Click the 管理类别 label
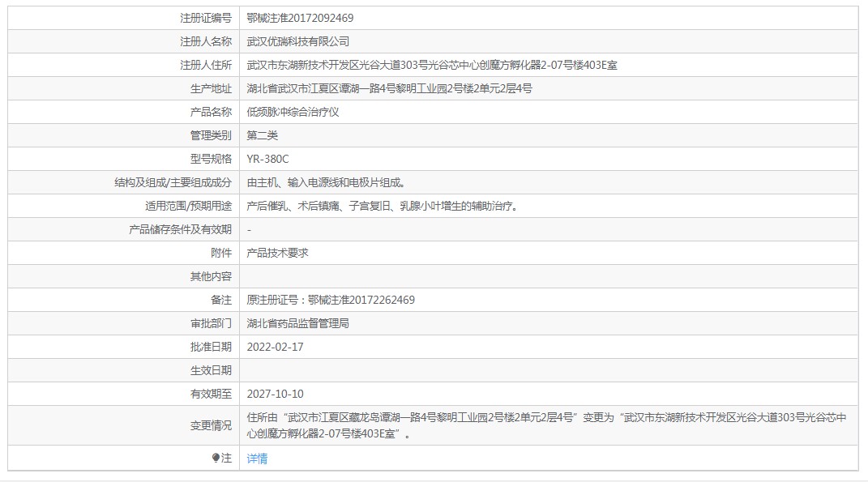The width and height of the screenshot is (868, 482). (x=211, y=135)
